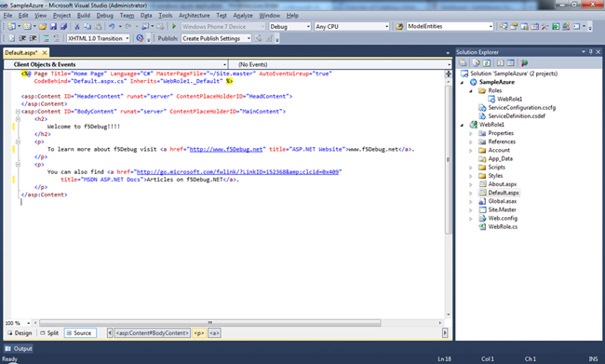605x364 pixels.
Task: Open the XHTML 1.0 Transition dropdown
Action: (x=128, y=38)
